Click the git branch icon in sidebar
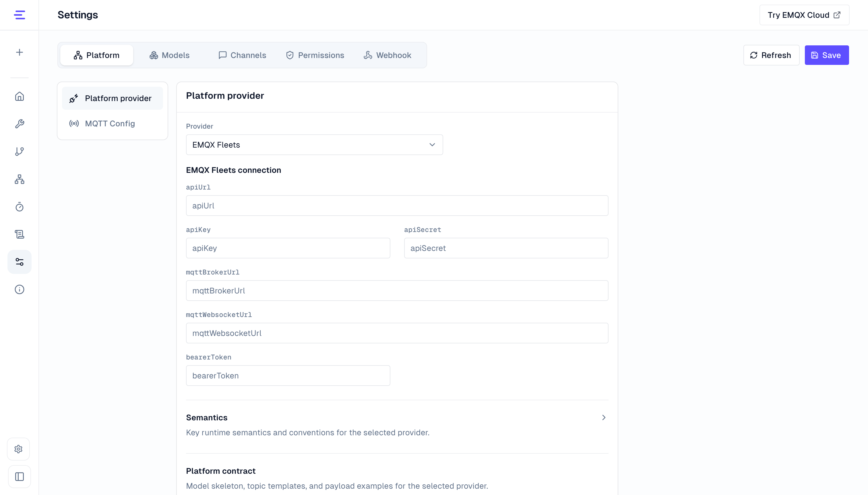This screenshot has height=495, width=868. [x=19, y=152]
